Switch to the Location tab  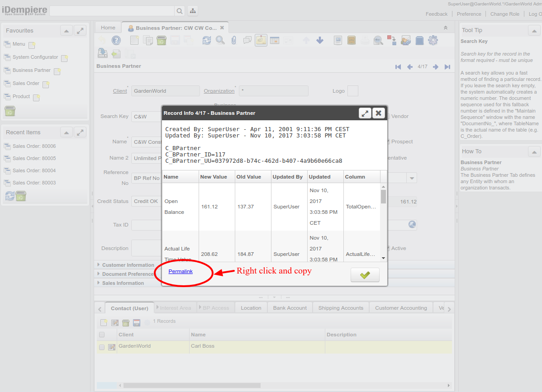pos(251,308)
